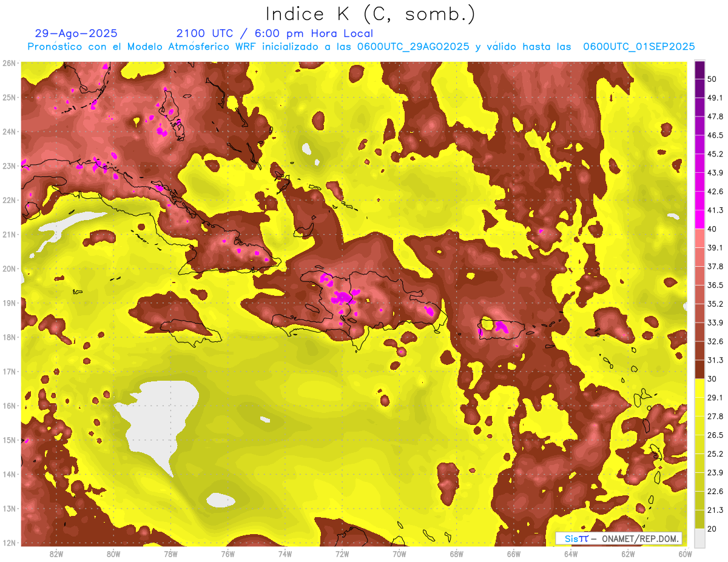Select the bright yellow swatch between 29.1 and 30
This screenshot has height=562, width=728.
699,388
